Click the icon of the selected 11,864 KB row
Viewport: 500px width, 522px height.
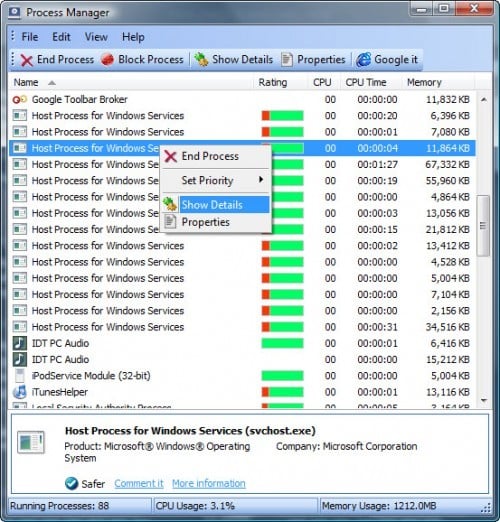[x=20, y=148]
